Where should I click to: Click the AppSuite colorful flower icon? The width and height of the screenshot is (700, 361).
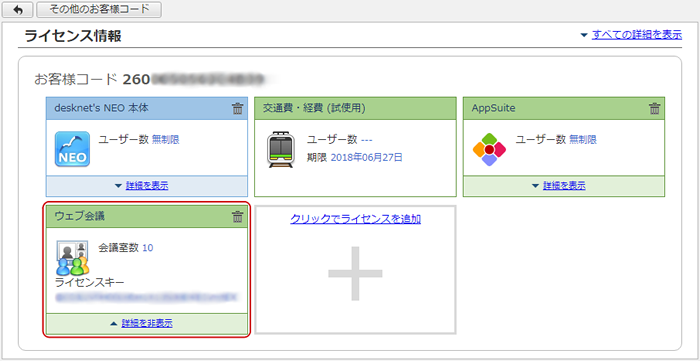(489, 149)
